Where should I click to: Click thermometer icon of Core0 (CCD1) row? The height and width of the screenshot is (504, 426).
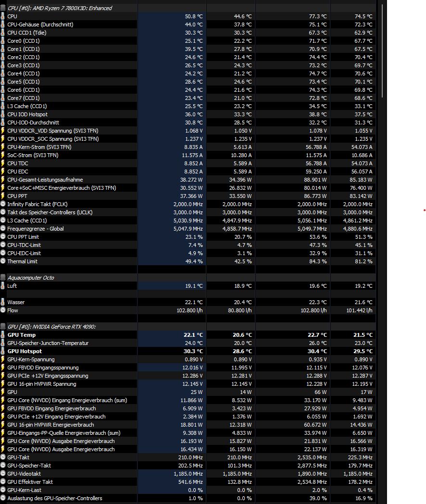click(3, 41)
